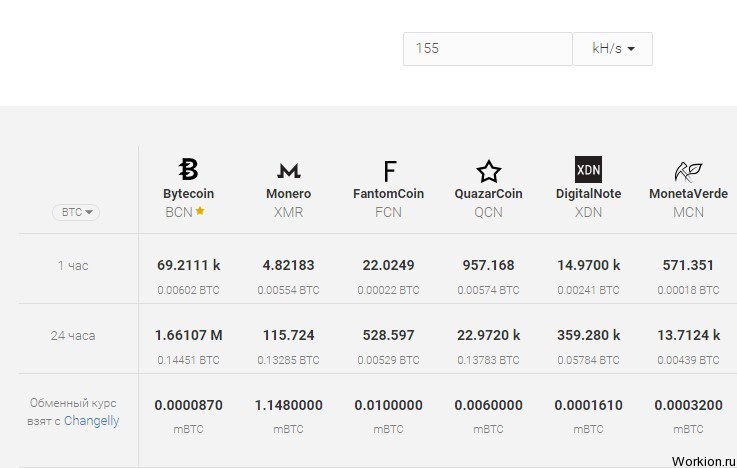Click the 0.13285 BTC daily amount
The width and height of the screenshot is (737, 468).
coord(289,360)
